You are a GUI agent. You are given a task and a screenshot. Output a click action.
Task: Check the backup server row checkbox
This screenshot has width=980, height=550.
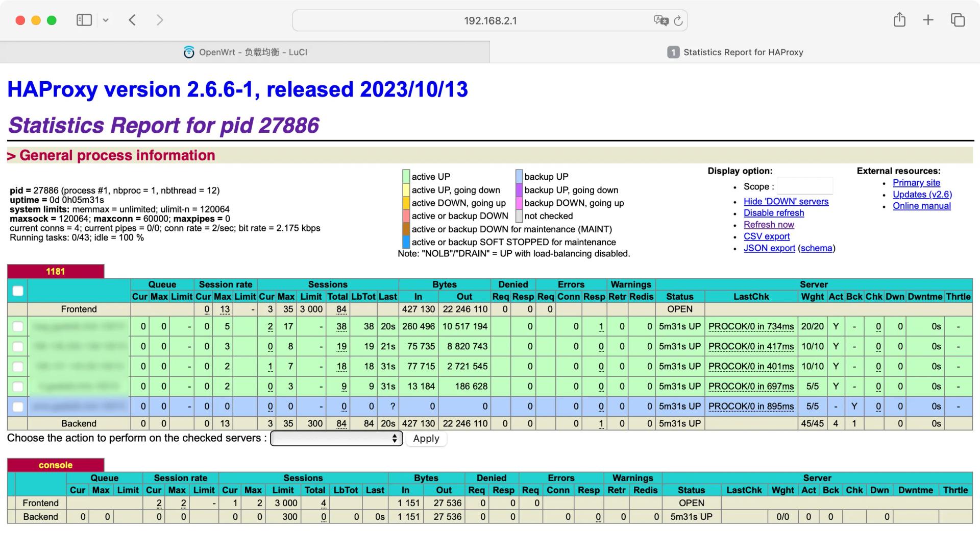(x=18, y=407)
